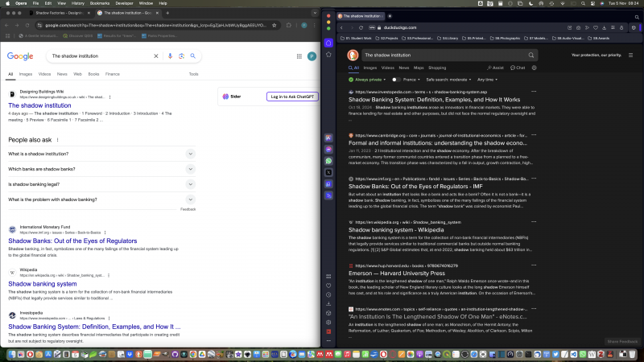Bookmark the Google page with star icon

[x=275, y=25]
